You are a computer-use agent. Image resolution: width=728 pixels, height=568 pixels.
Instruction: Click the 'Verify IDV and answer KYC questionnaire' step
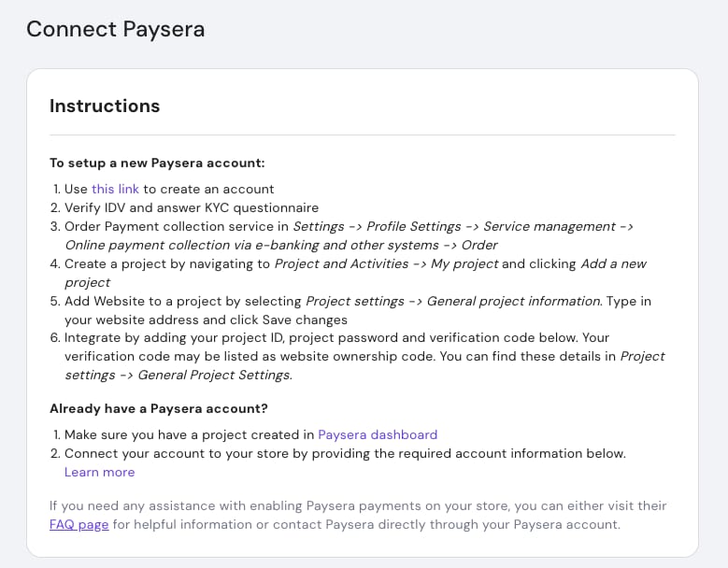click(x=192, y=207)
